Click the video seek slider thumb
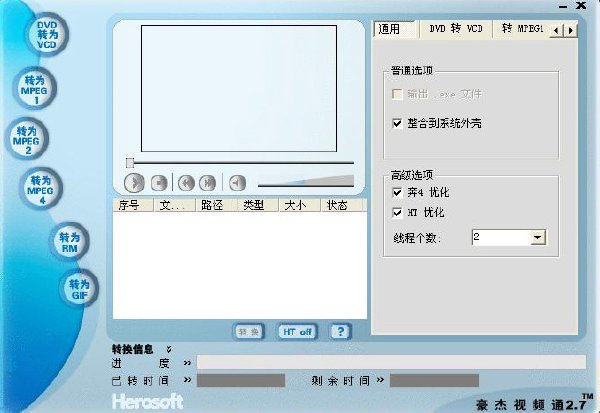 click(130, 163)
